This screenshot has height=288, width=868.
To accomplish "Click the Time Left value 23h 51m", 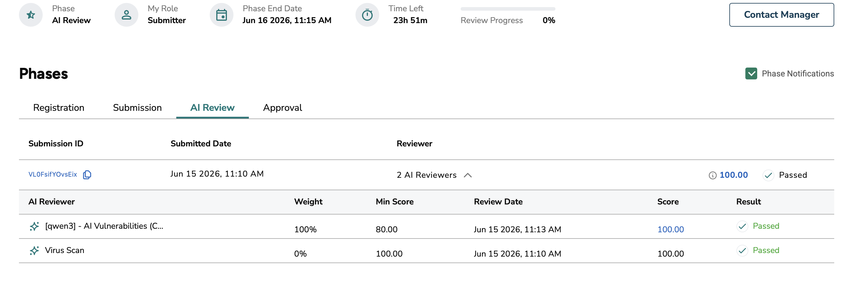I will click(410, 20).
